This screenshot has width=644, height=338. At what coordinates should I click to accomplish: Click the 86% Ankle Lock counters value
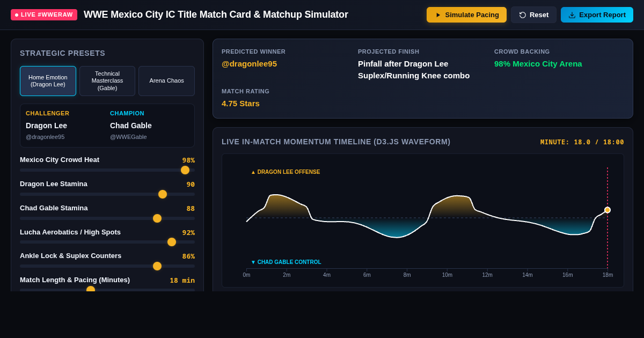coord(188,256)
